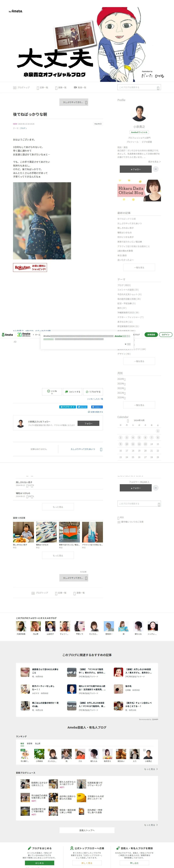174x868 pixels.
Task: Click the by Ameba logo at the top left
Action: pos(16,11)
